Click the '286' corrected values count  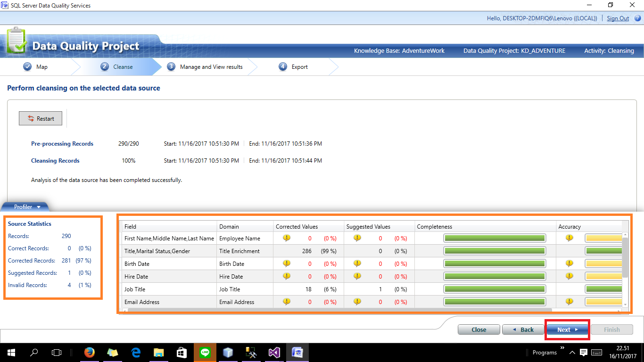click(x=307, y=251)
